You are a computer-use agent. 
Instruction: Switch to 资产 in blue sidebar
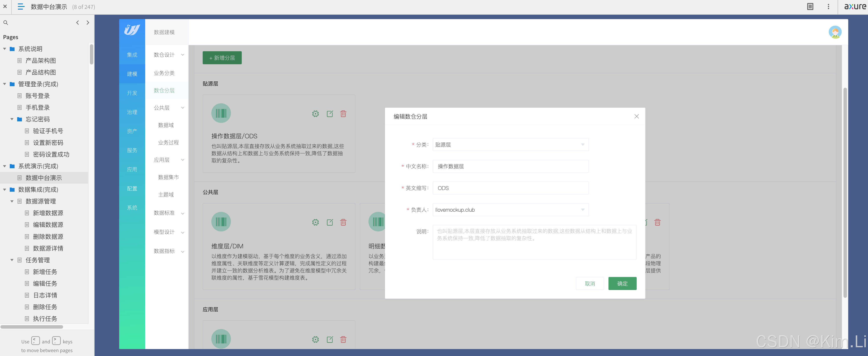pos(132,131)
